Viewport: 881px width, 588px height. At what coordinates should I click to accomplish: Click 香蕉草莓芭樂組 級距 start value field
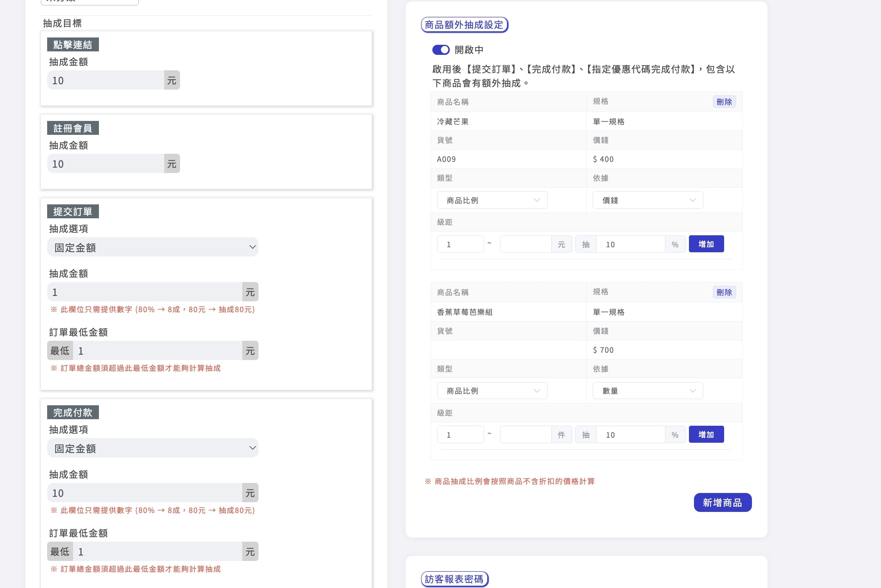click(x=460, y=435)
